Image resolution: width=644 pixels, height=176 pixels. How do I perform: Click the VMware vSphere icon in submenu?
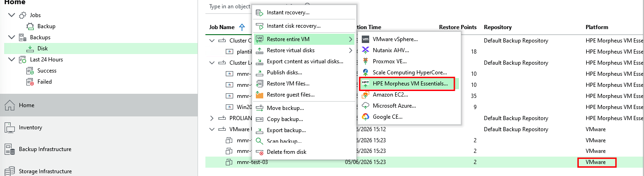[x=365, y=39]
